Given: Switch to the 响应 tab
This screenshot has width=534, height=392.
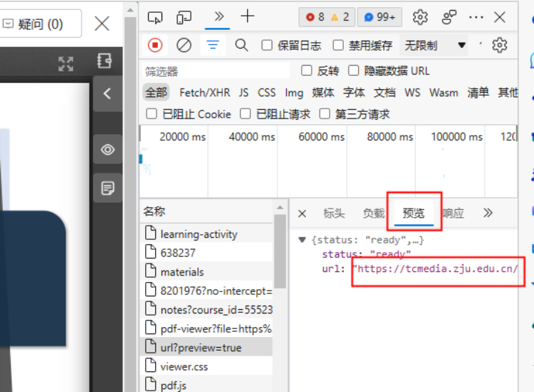Looking at the screenshot, I should (x=453, y=213).
